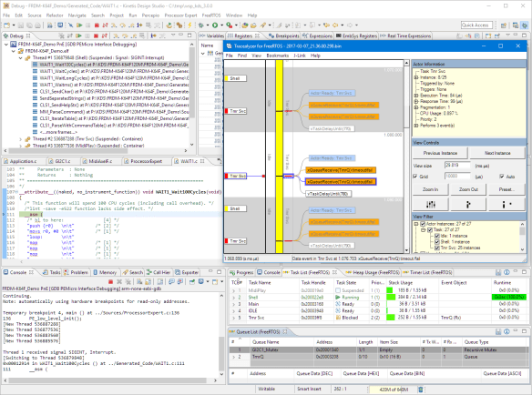Click the New file toolbar icon
Image resolution: width=532 pixels, height=395 pixels.
tap(6, 25)
